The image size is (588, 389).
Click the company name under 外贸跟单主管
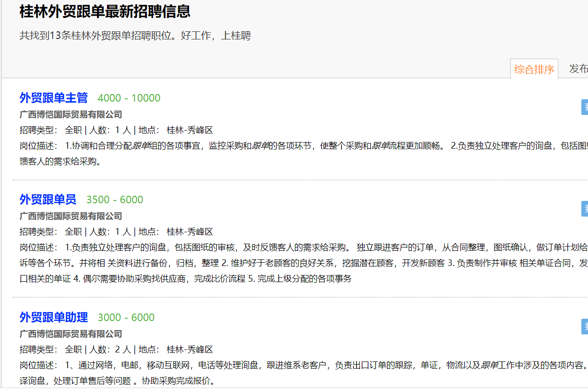pyautogui.click(x=71, y=114)
